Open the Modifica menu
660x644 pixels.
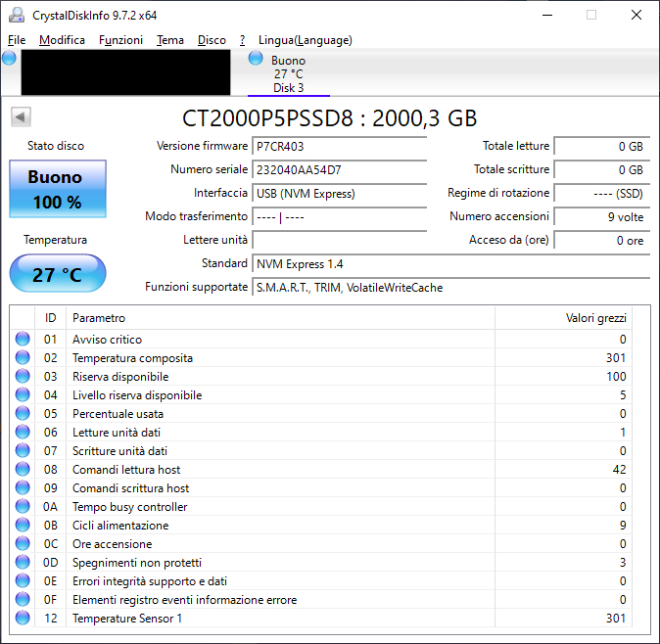(x=62, y=40)
